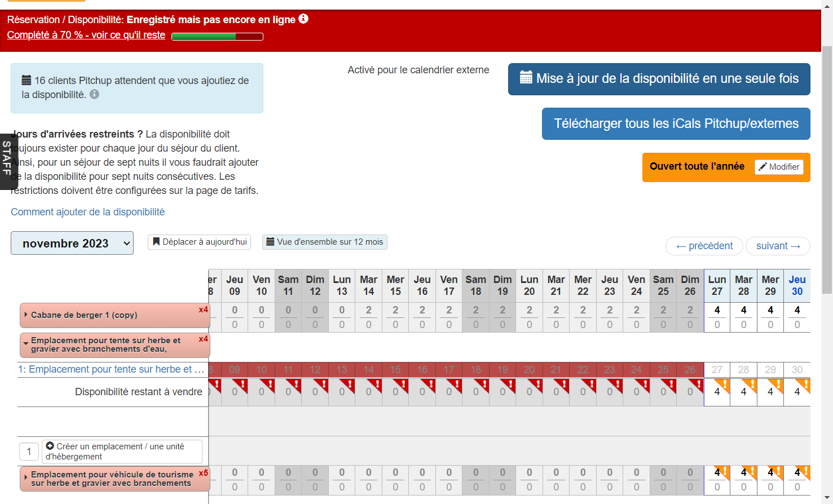Click bookmark icon in 'Déplacer à aujourd'hui'
The image size is (833, 504).
[156, 242]
